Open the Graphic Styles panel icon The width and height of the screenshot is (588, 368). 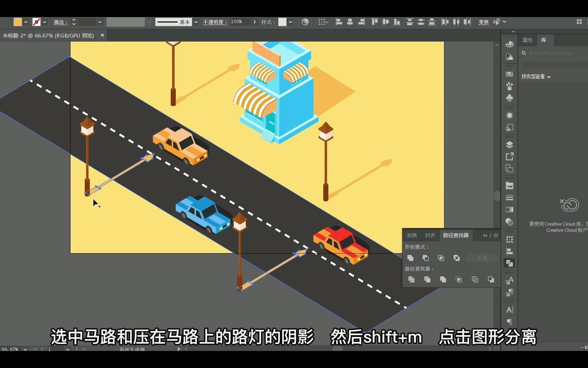click(x=509, y=128)
